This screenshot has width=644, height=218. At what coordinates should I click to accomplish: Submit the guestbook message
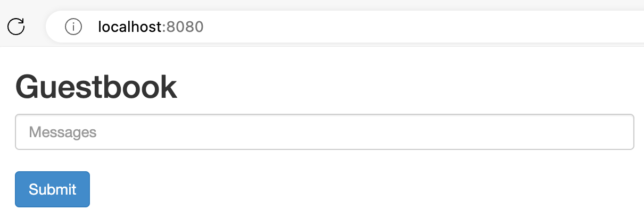[52, 189]
